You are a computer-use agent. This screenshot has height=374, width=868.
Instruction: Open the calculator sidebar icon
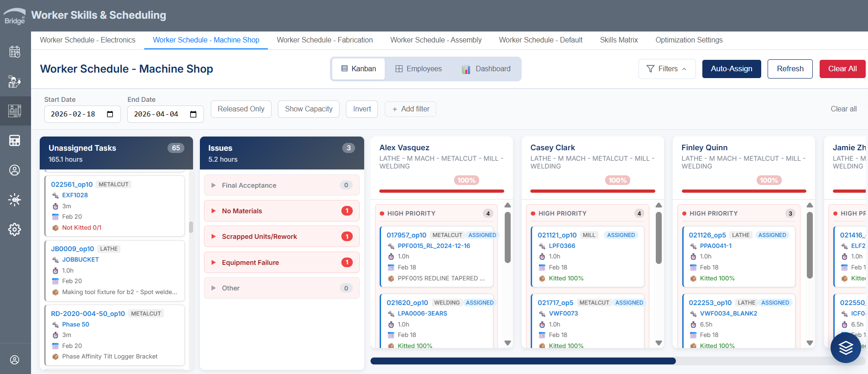click(15, 140)
